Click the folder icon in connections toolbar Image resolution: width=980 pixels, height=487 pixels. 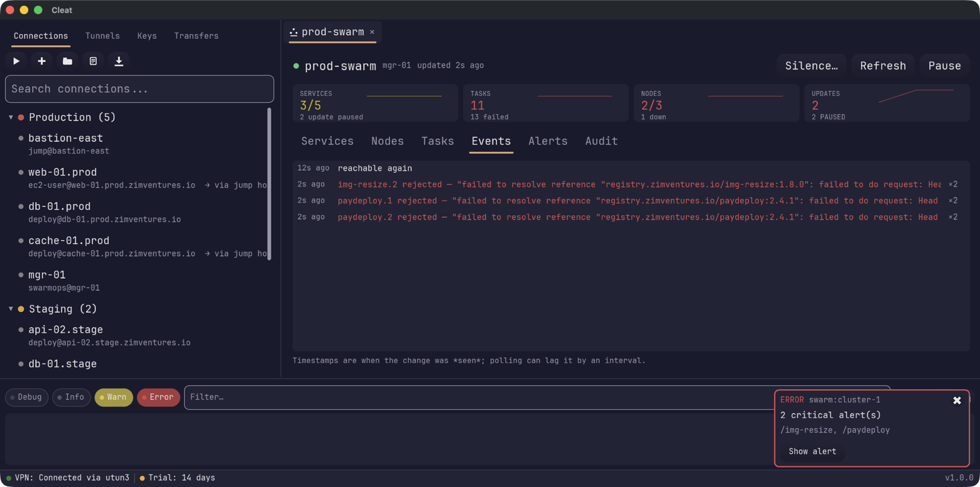point(67,61)
